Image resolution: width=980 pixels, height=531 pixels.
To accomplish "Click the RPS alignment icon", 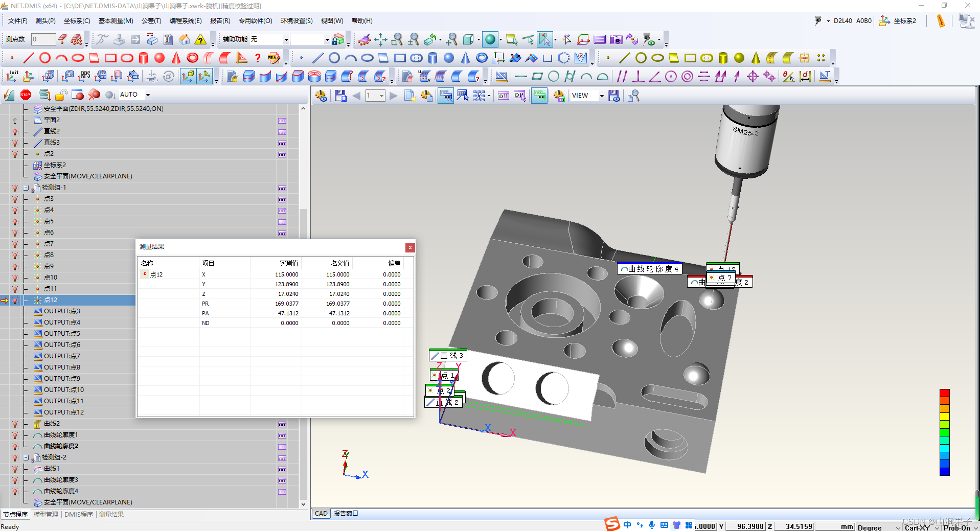I will point(84,77).
